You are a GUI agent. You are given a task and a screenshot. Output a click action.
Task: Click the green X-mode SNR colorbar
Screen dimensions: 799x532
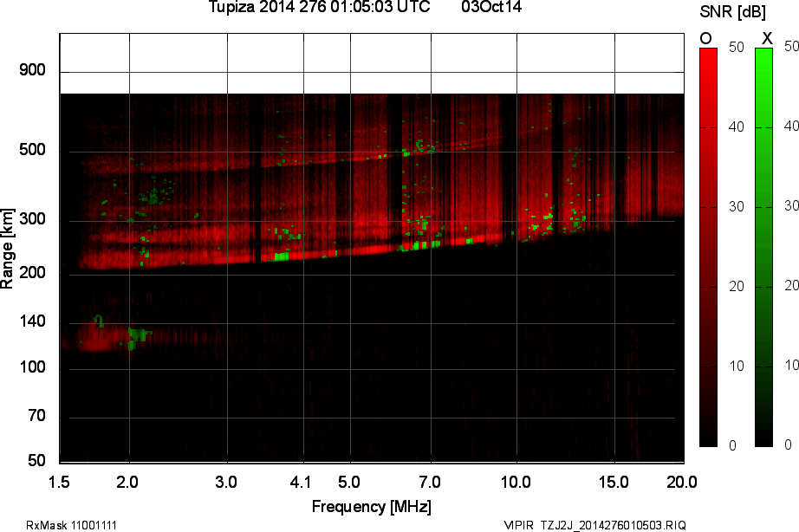pyautogui.click(x=763, y=247)
